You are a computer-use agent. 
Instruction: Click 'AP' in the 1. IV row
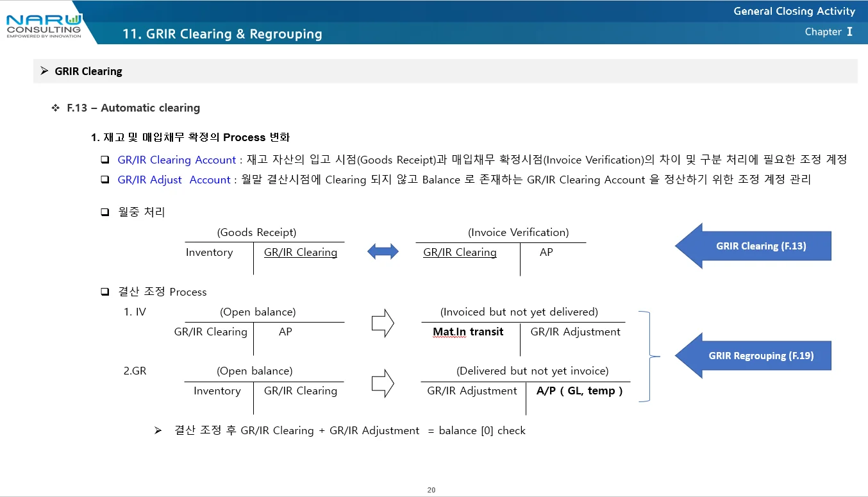[285, 332]
